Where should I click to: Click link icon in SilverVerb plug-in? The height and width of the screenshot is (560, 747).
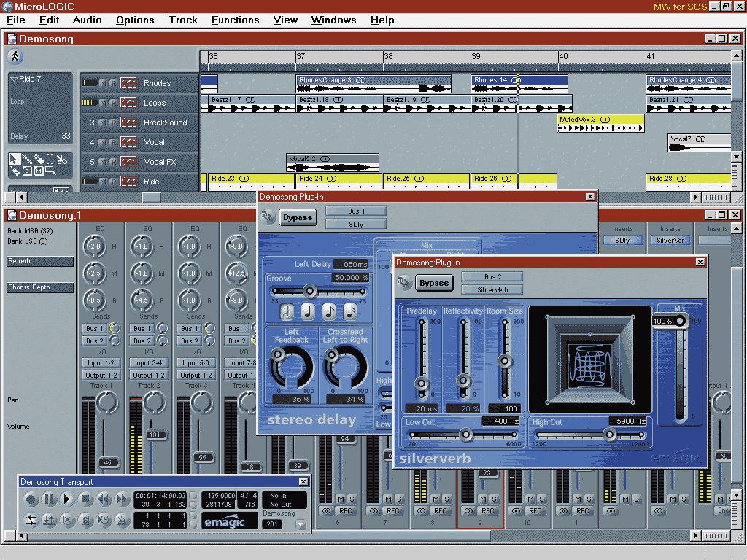click(404, 283)
